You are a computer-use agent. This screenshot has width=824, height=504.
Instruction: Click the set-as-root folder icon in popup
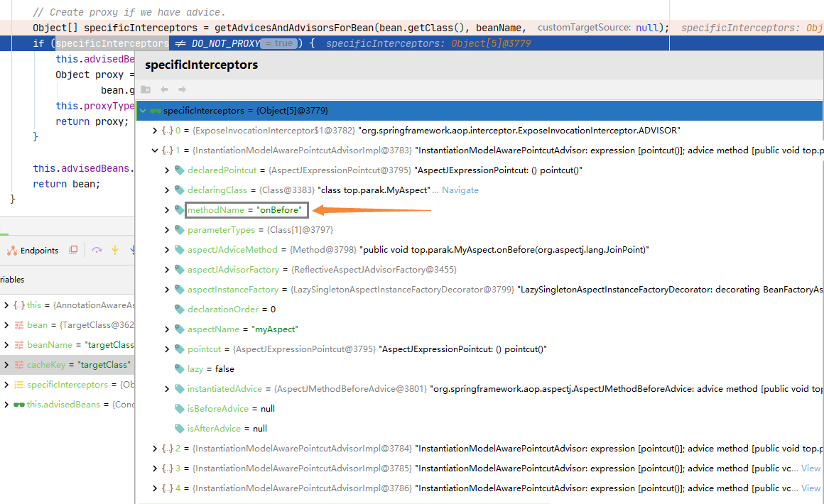[x=146, y=89]
